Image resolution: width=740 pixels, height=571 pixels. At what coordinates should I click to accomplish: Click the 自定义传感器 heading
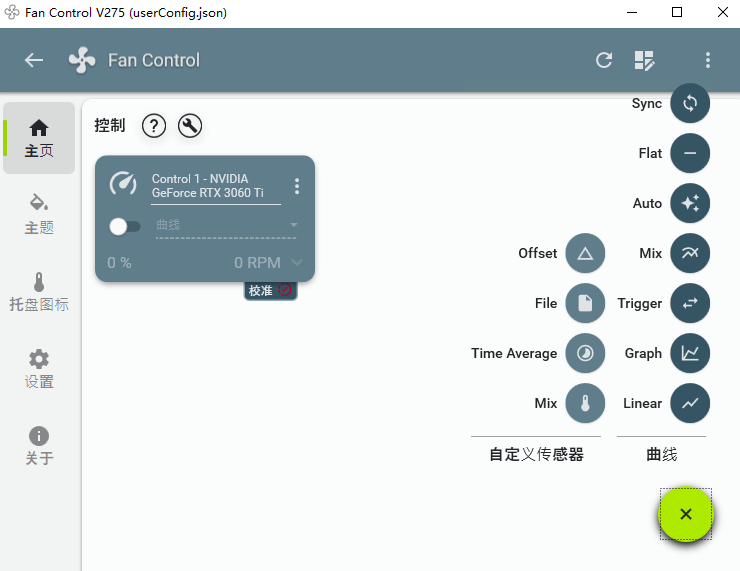(536, 454)
